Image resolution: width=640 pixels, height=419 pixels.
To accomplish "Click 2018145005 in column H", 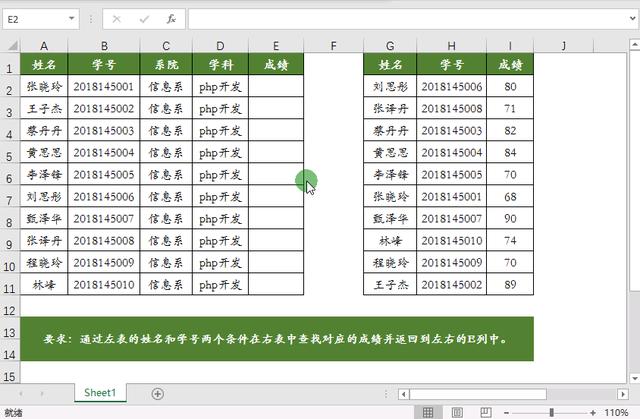I will pyautogui.click(x=451, y=174).
